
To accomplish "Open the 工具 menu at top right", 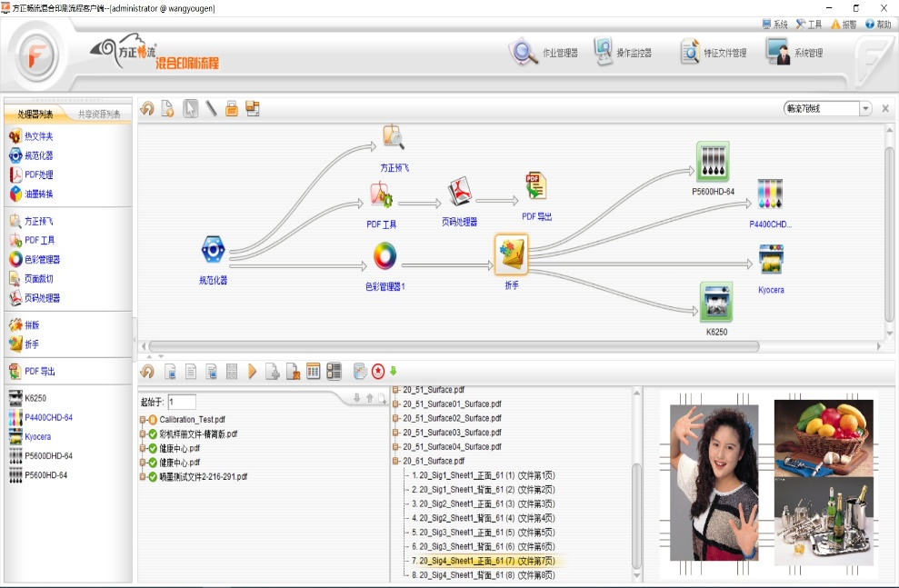I will 808,25.
